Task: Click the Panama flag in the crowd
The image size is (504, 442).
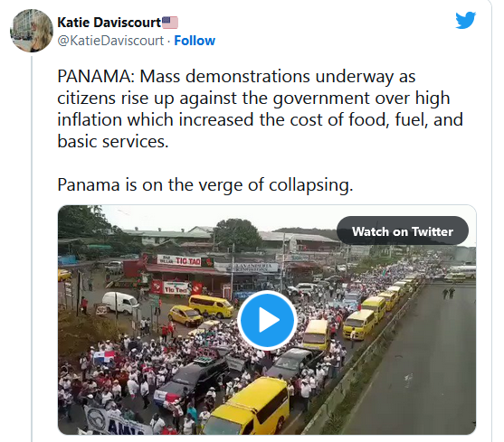Action: (x=103, y=357)
